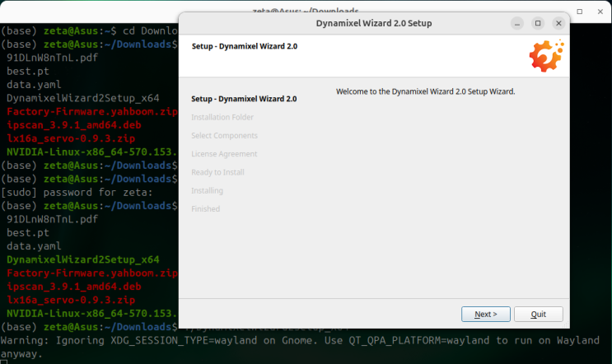Maximize the Dynamixel Wizard 2.0 Setup window
This screenshot has height=364, width=612.
pos(538,23)
